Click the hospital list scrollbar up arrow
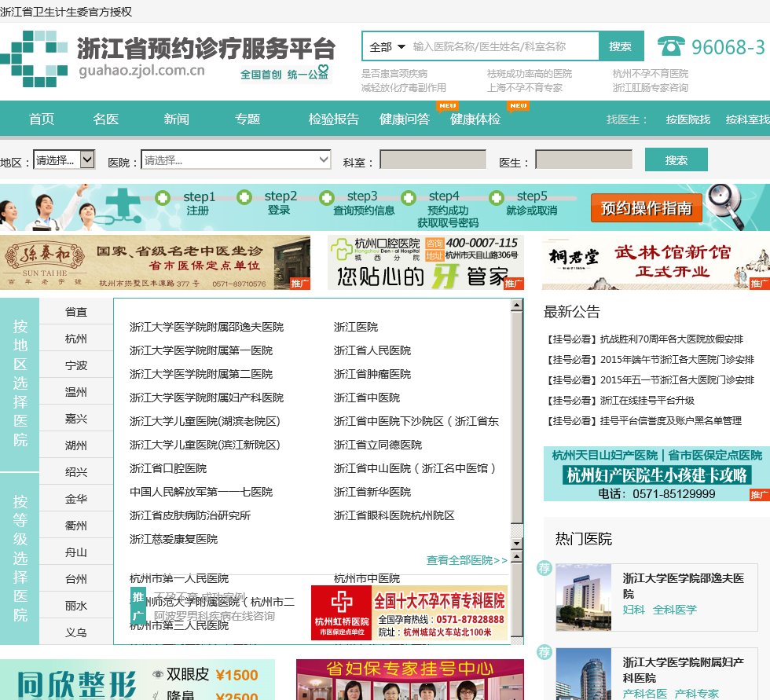The image size is (770, 700). tap(517, 306)
